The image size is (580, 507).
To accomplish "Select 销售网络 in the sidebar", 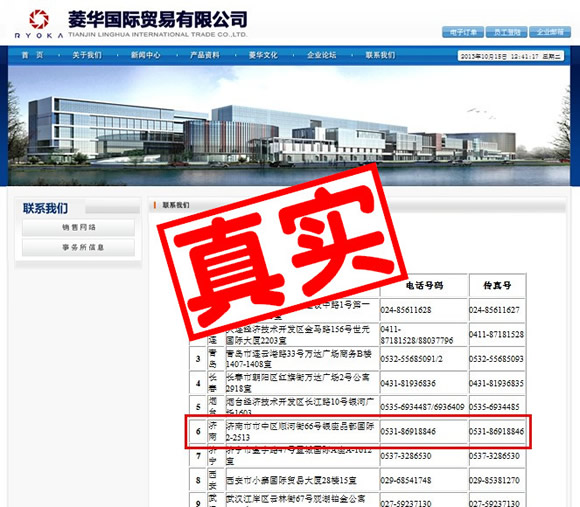I will click(x=78, y=227).
